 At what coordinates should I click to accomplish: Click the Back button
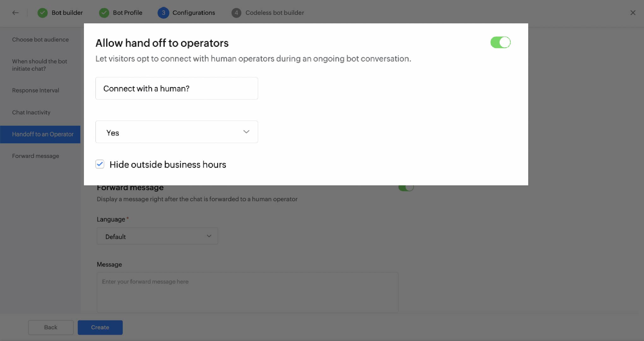click(50, 327)
